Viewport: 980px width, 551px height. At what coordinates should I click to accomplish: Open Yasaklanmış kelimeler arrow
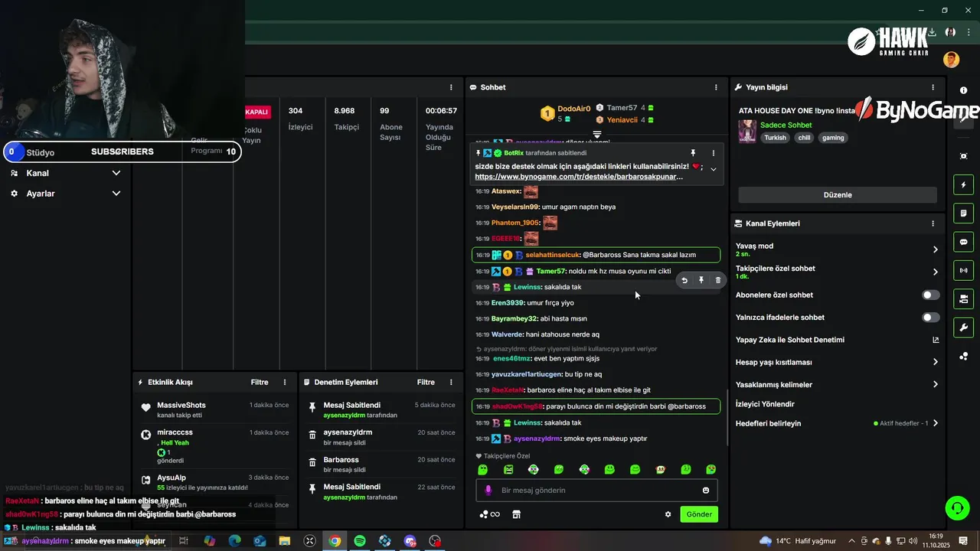(935, 384)
